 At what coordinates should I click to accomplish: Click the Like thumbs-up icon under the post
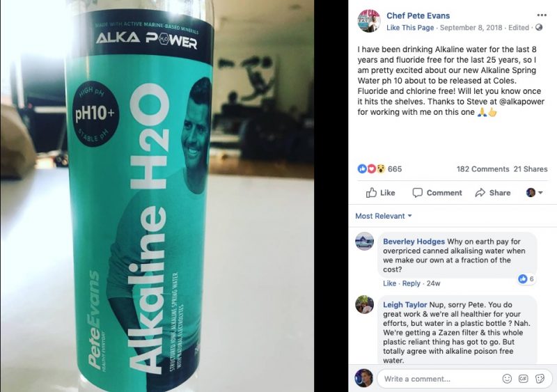(371, 193)
